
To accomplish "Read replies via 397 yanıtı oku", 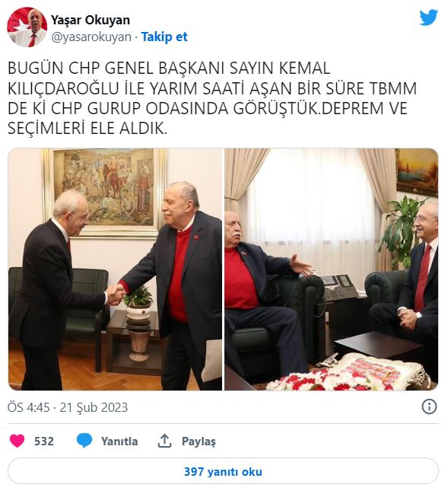I will click(223, 471).
